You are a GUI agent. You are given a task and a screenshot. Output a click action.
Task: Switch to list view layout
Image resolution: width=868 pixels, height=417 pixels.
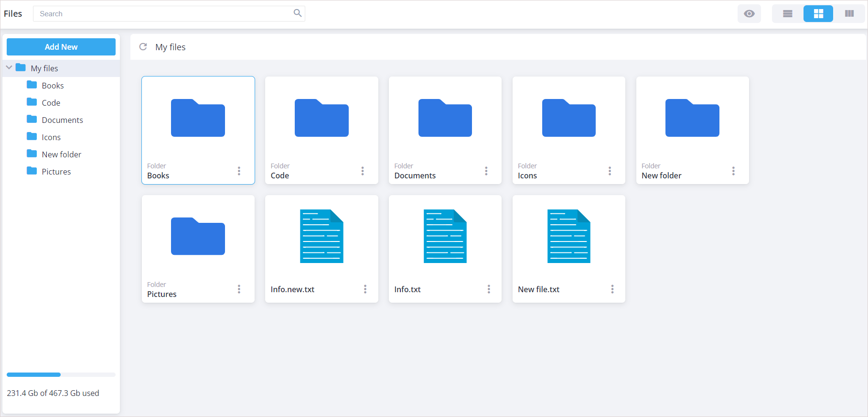point(788,14)
